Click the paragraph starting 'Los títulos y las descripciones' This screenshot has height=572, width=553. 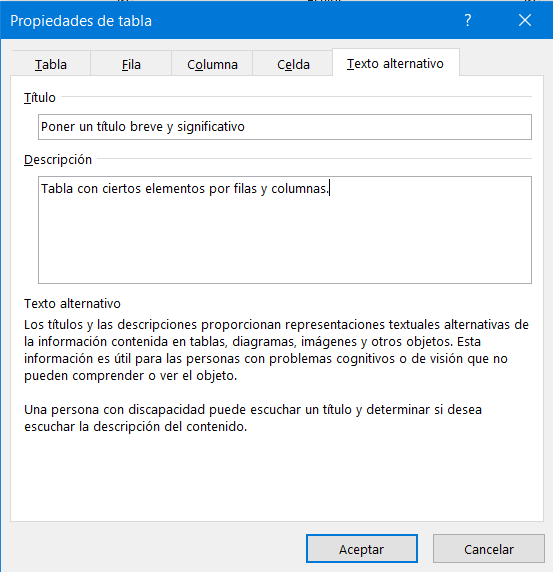[x=276, y=350]
